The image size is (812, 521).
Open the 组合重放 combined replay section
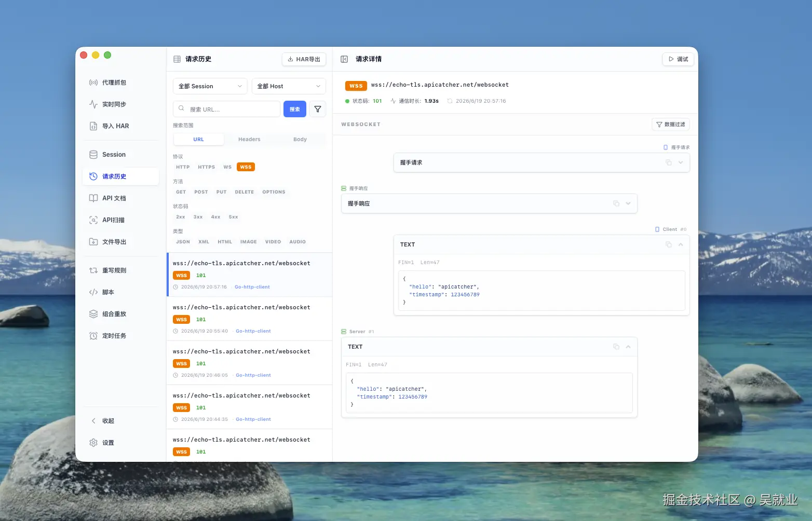[120, 314]
